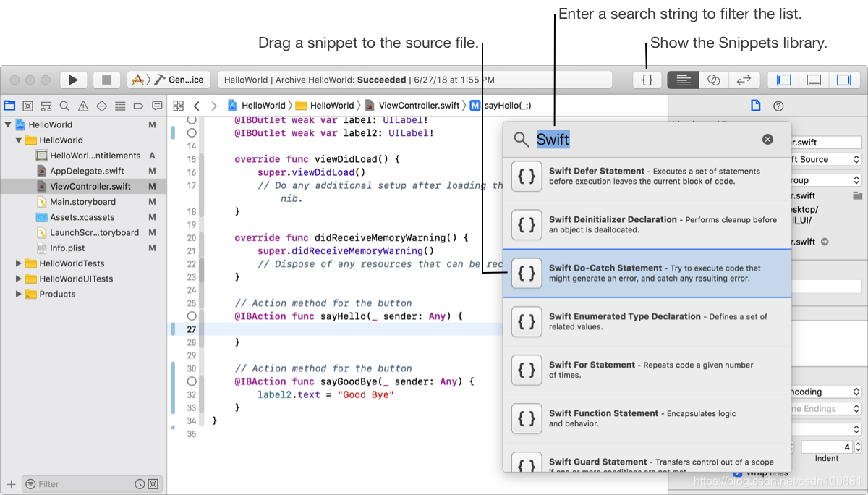Open Main.storyboard file
Image resolution: width=868 pixels, height=495 pixels.
click(83, 202)
